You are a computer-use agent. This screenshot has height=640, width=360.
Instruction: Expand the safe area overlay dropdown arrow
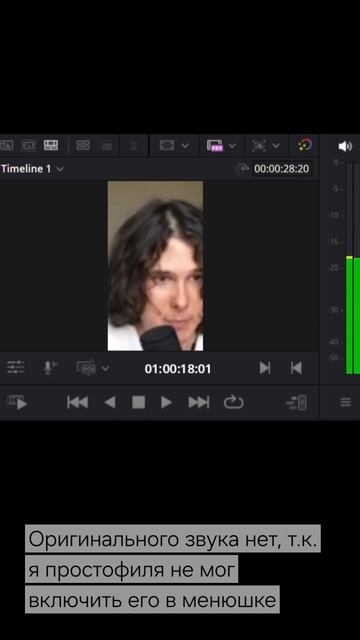(x=185, y=146)
